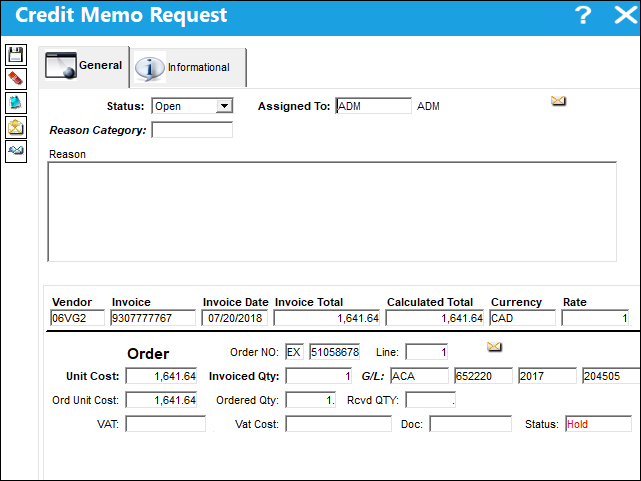Click the Ord Unit Cost field

(x=161, y=400)
